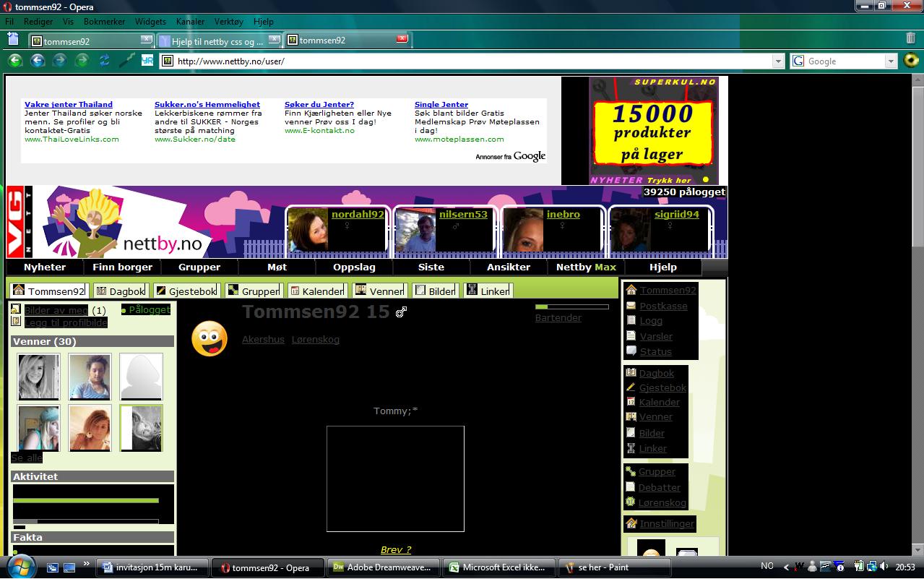
Task: Click the closed-tabs trash icon
Action: (911, 38)
